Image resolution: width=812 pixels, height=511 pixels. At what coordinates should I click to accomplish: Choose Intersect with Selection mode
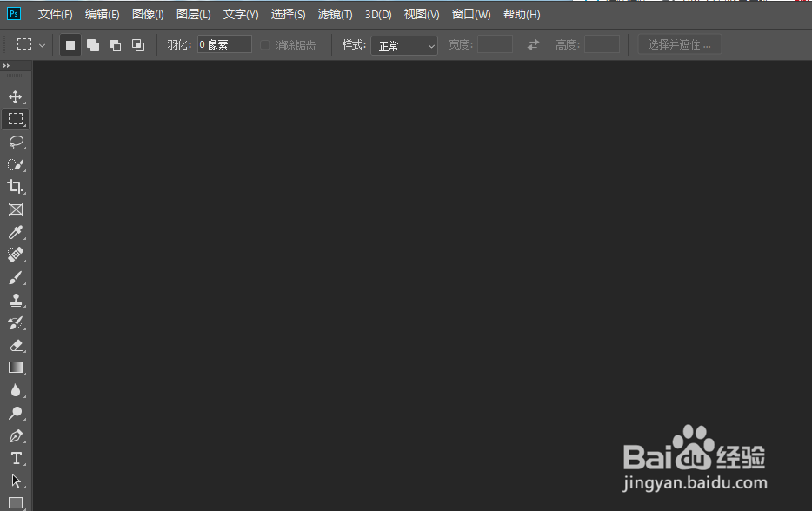[x=138, y=45]
